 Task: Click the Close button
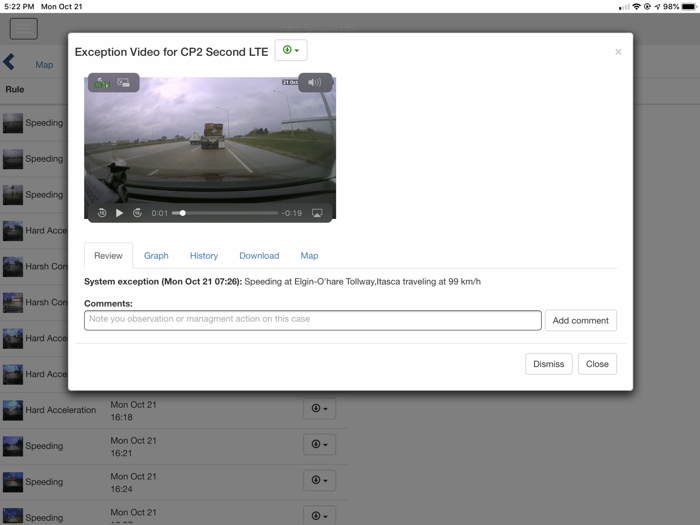(x=597, y=364)
